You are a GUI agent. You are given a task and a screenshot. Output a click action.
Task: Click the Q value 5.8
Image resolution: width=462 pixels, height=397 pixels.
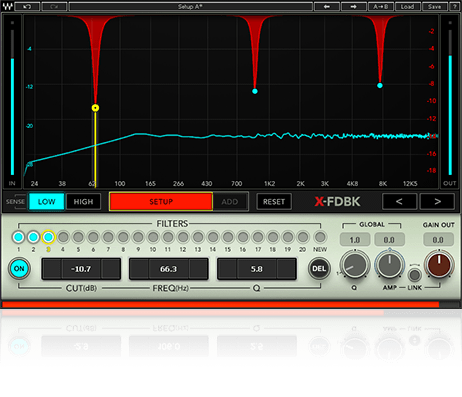click(x=257, y=269)
